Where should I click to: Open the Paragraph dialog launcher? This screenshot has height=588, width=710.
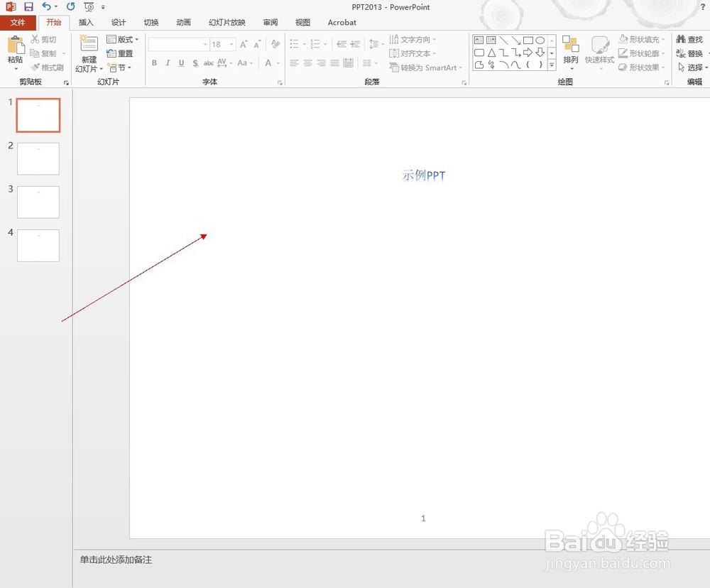point(464,83)
